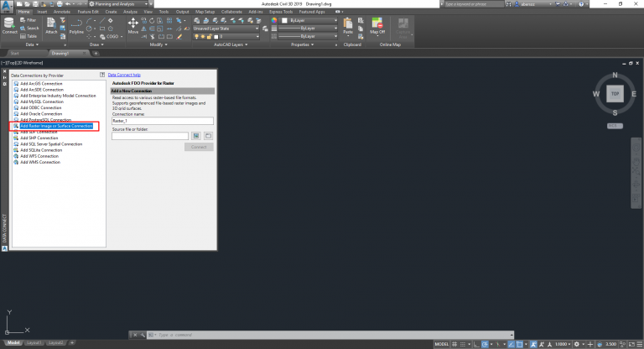Click the browse file icon beside source field
This screenshot has height=349, width=644.
(196, 136)
